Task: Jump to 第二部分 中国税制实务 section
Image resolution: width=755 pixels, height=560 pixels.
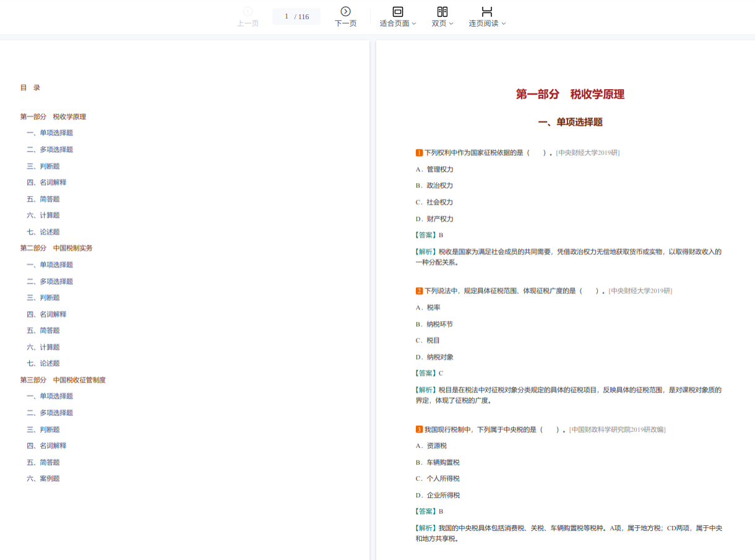Action: pos(56,248)
